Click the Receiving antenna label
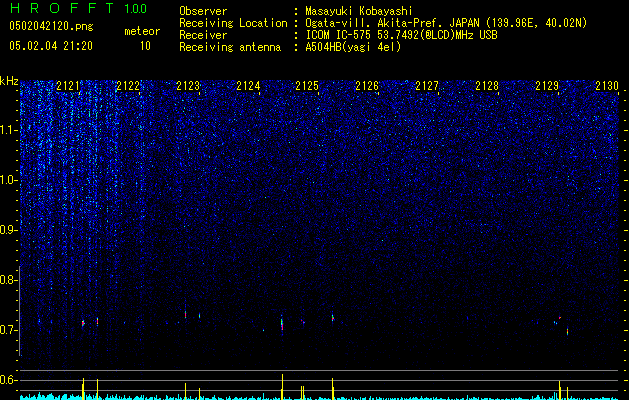629x400 pixels. click(230, 47)
